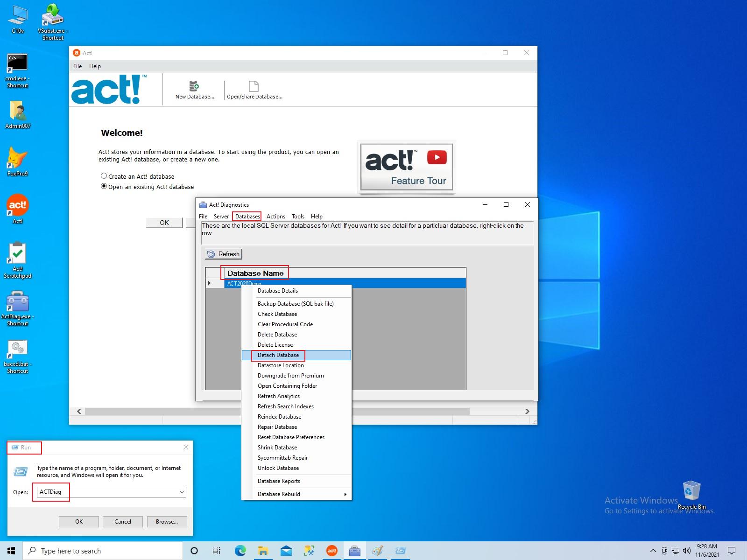The height and width of the screenshot is (560, 747).
Task: Select Delete License menu entry
Action: 296,345
